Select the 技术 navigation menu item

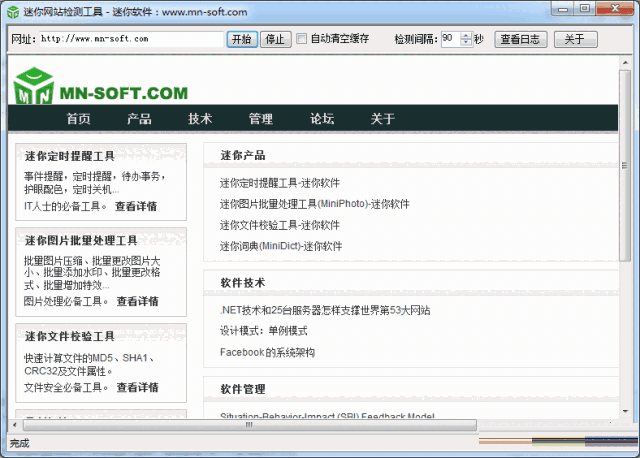tap(200, 119)
